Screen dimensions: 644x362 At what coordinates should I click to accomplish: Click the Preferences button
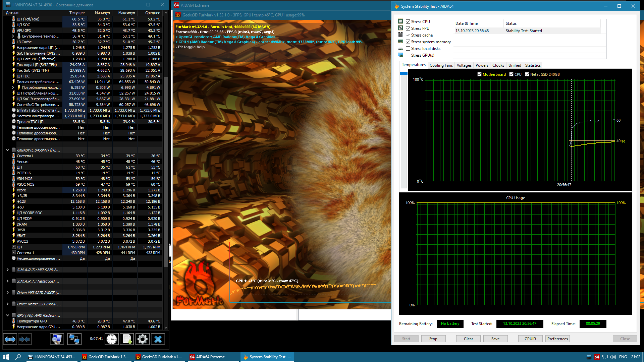[x=557, y=339]
